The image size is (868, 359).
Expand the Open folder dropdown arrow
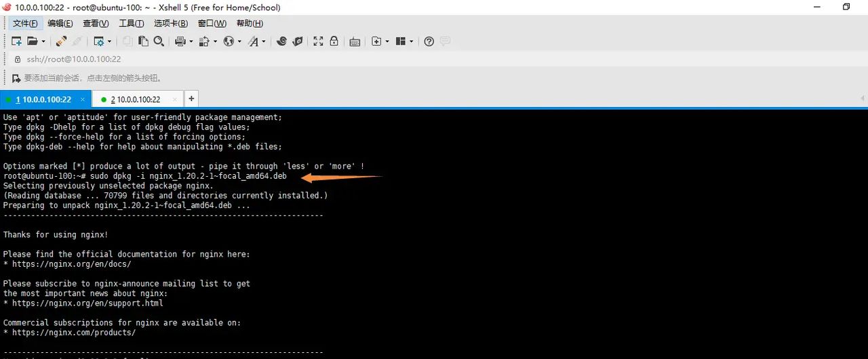[42, 42]
